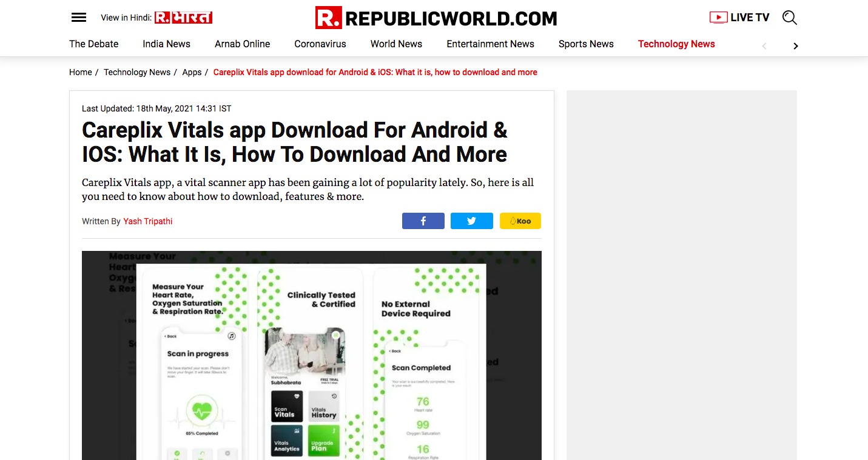
Task: Click the Careplix Vitals app screenshot image
Action: (312, 355)
